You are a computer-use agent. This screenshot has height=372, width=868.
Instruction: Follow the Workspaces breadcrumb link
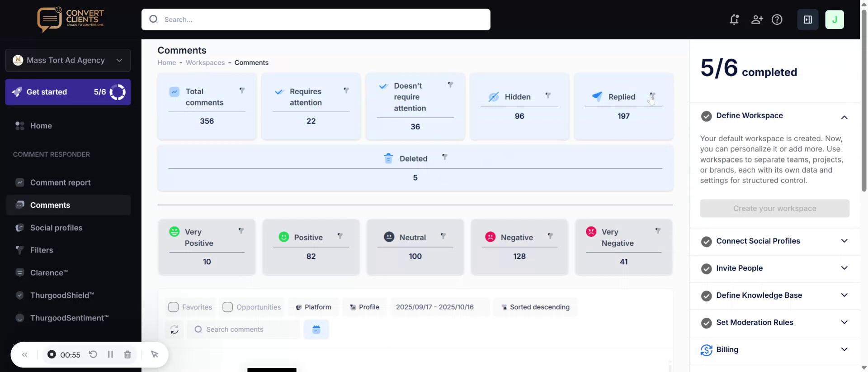[205, 62]
